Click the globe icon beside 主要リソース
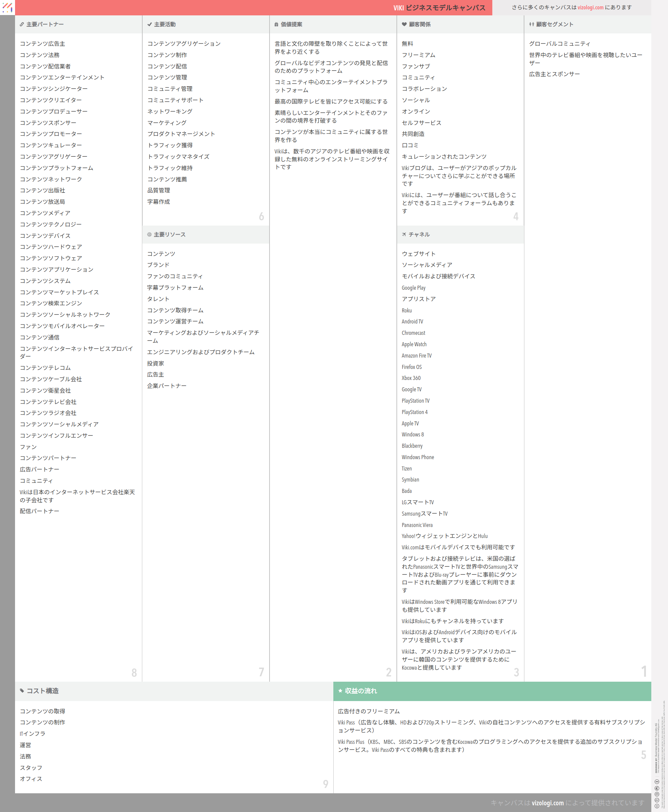Screen dimensions: 668x812 point(149,235)
